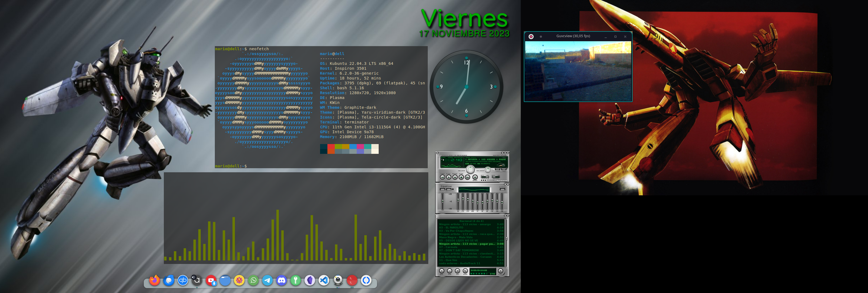Viewport: 868px width, 293px height.
Task: Click the mini stop button in playlist footer
Action: coord(479,274)
